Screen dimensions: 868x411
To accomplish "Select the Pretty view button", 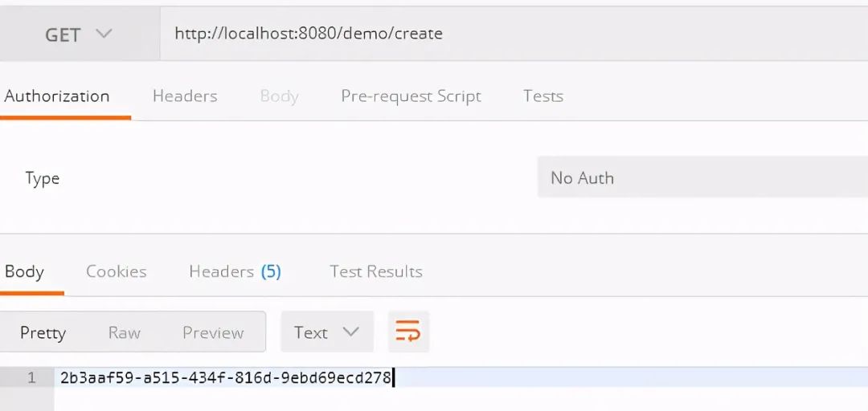I will pyautogui.click(x=43, y=332).
